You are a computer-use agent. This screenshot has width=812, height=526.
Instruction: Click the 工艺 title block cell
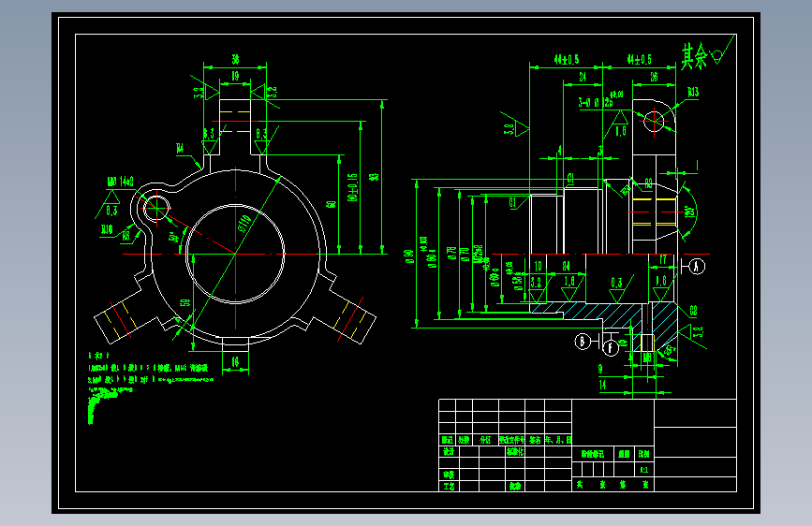tap(449, 486)
